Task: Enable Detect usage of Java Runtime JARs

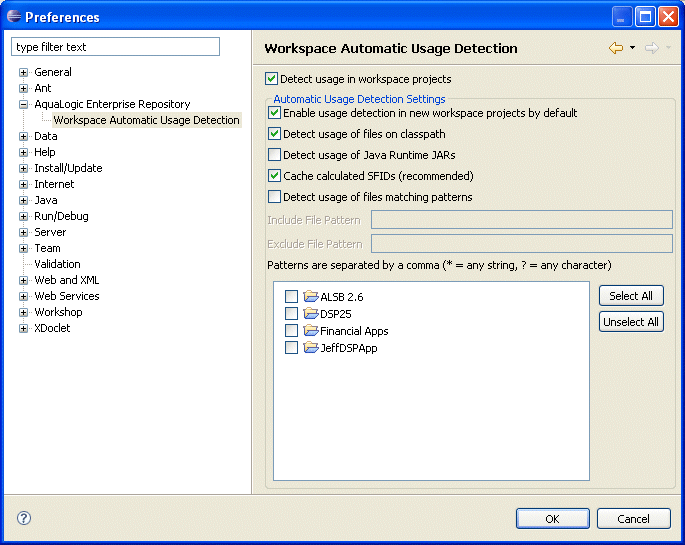Action: coord(274,155)
